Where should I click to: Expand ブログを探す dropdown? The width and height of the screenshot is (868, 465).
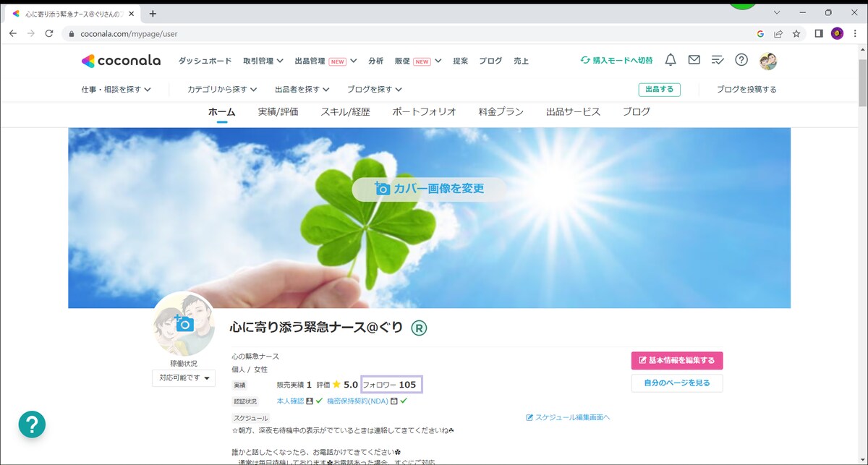coord(375,90)
